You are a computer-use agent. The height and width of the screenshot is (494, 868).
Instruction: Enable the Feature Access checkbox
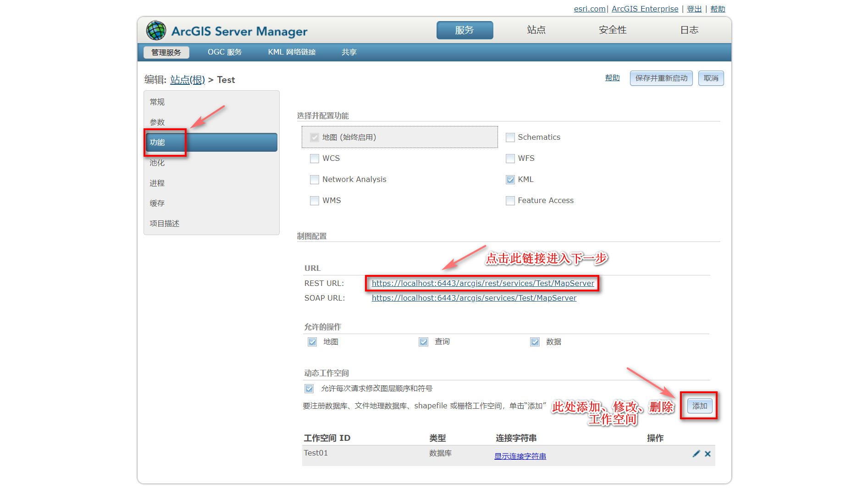click(x=510, y=201)
